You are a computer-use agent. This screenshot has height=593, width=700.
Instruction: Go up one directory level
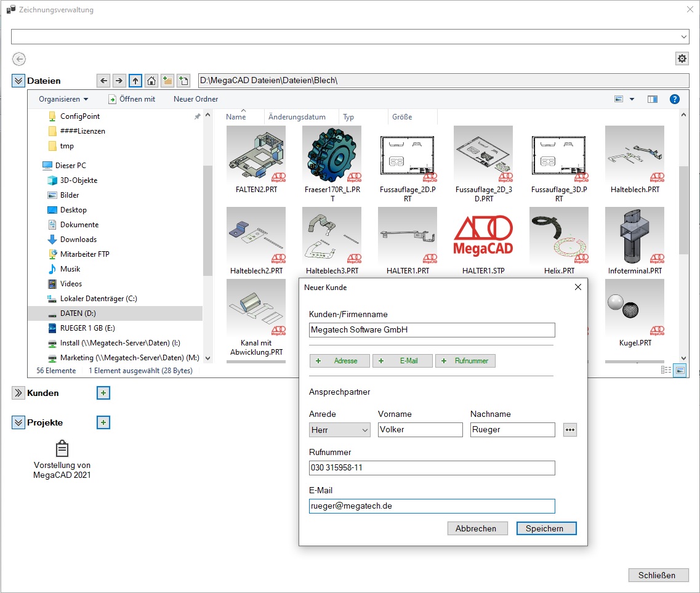(135, 81)
